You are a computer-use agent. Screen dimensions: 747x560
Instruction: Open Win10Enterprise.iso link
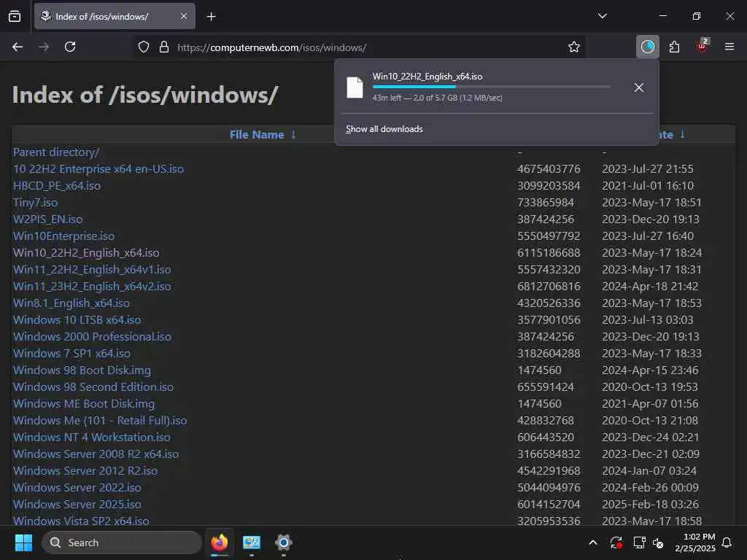point(64,236)
